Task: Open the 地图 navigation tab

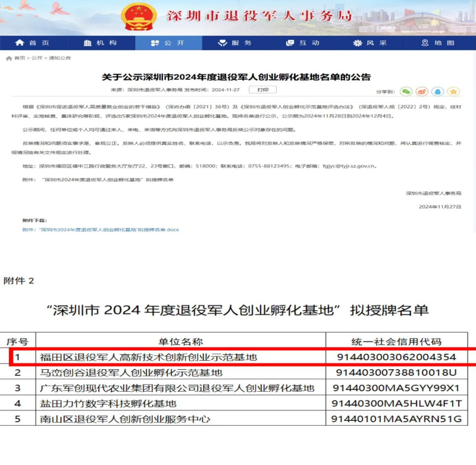Action: (438, 43)
